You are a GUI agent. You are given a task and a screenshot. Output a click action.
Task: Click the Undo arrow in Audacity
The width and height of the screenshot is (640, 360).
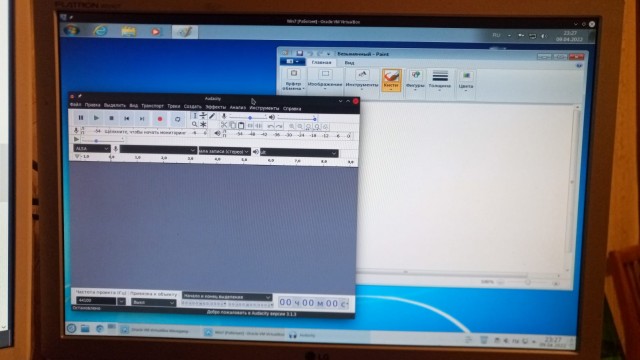coord(270,127)
